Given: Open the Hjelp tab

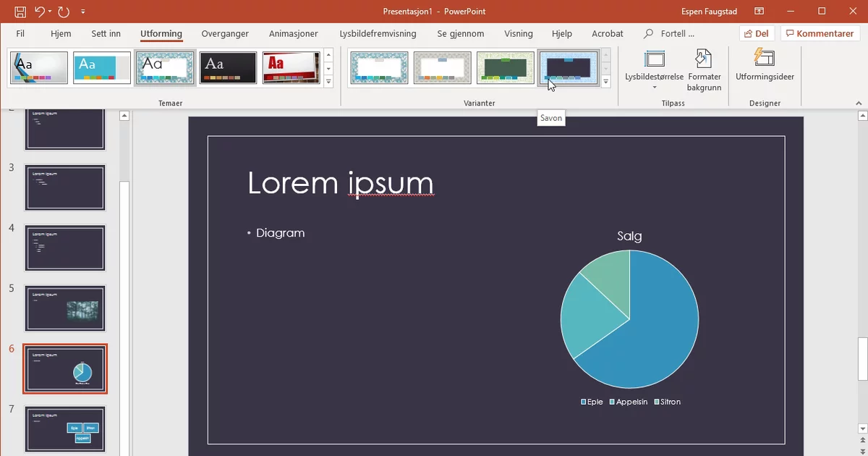Looking at the screenshot, I should pos(562,33).
